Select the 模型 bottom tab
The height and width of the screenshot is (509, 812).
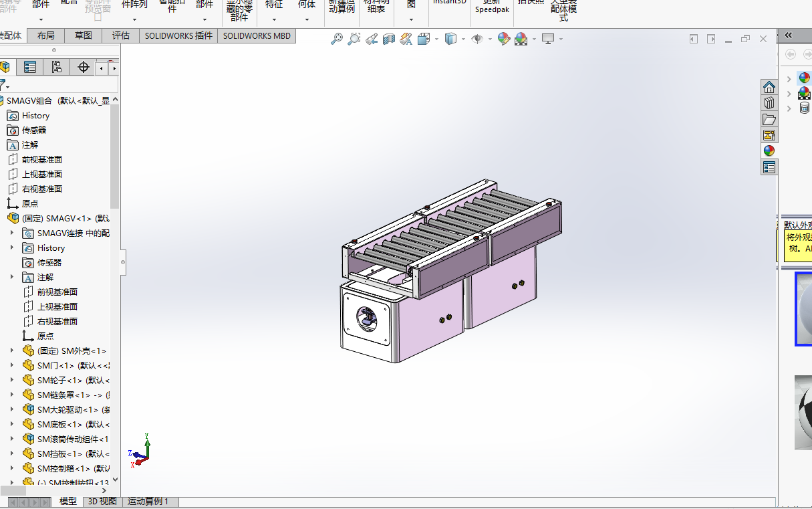tap(68, 501)
